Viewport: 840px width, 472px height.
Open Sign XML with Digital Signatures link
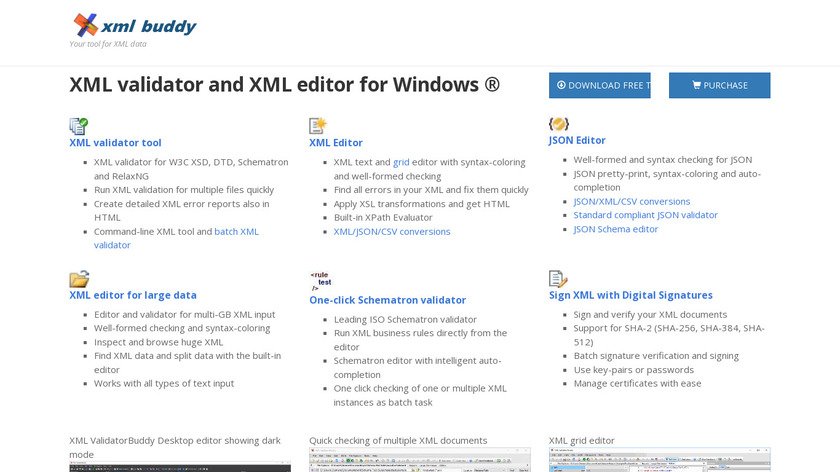(x=631, y=295)
